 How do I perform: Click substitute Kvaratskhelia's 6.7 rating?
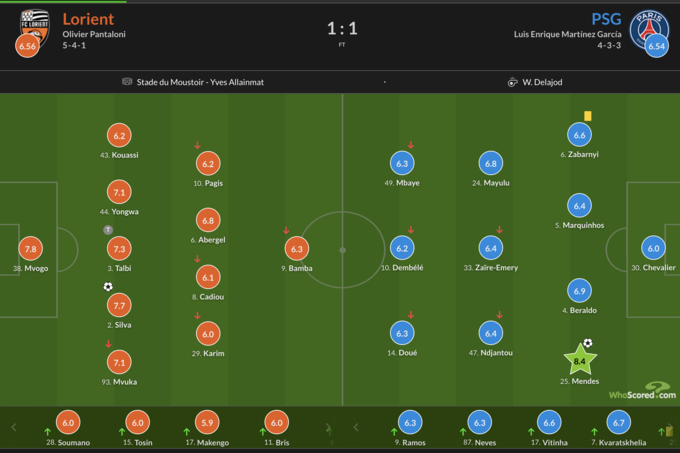pos(618,423)
